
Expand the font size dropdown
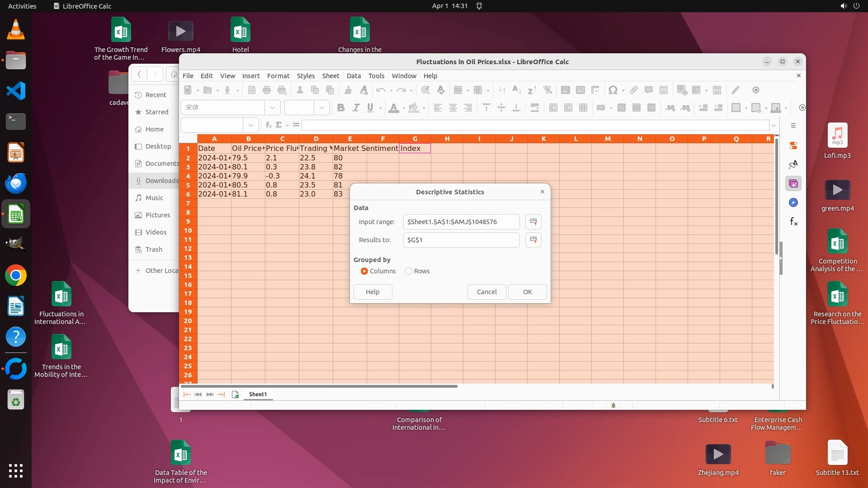322,108
